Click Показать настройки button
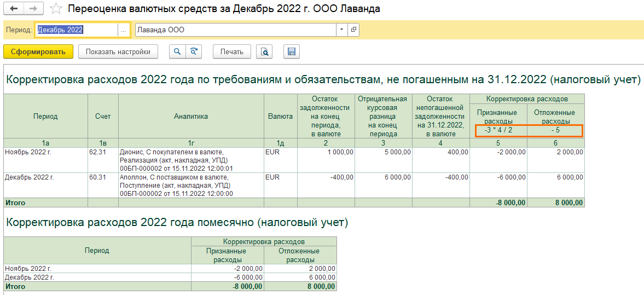Viewport: 644px width, 295px height. (x=118, y=52)
